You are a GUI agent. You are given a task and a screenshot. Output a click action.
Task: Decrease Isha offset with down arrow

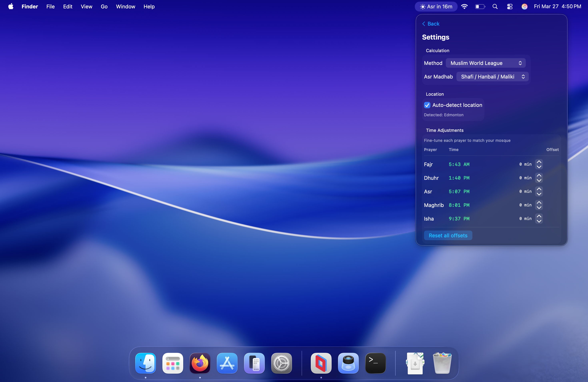tap(539, 221)
